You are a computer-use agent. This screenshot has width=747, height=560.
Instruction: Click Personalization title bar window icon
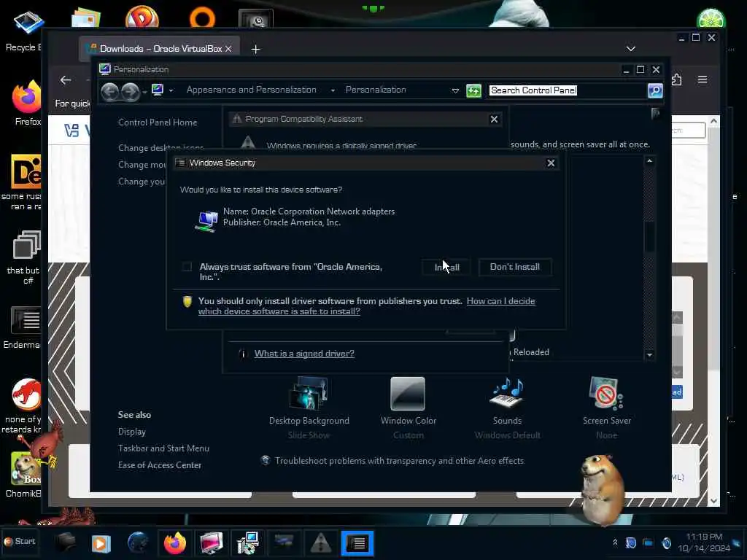pyautogui.click(x=105, y=69)
